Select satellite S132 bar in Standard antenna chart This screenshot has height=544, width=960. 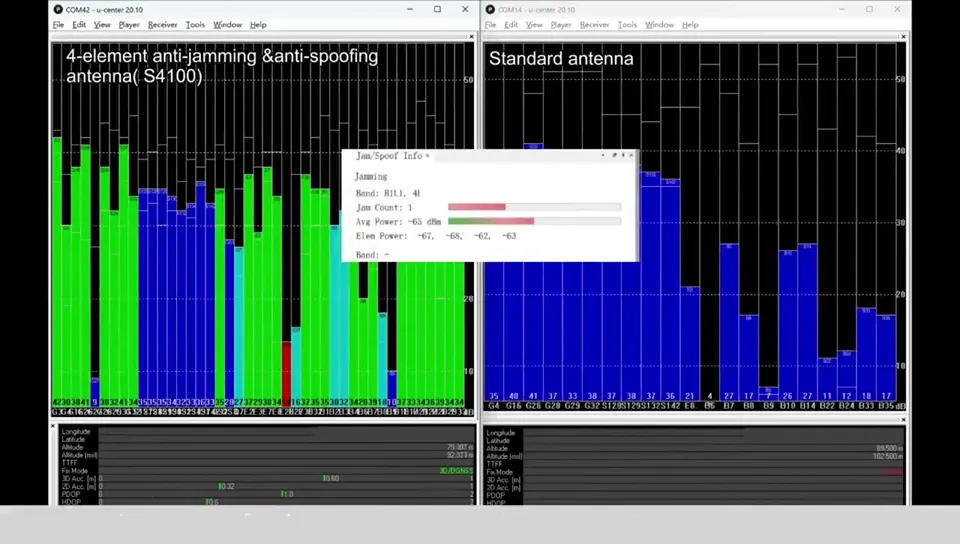pyautogui.click(x=651, y=286)
